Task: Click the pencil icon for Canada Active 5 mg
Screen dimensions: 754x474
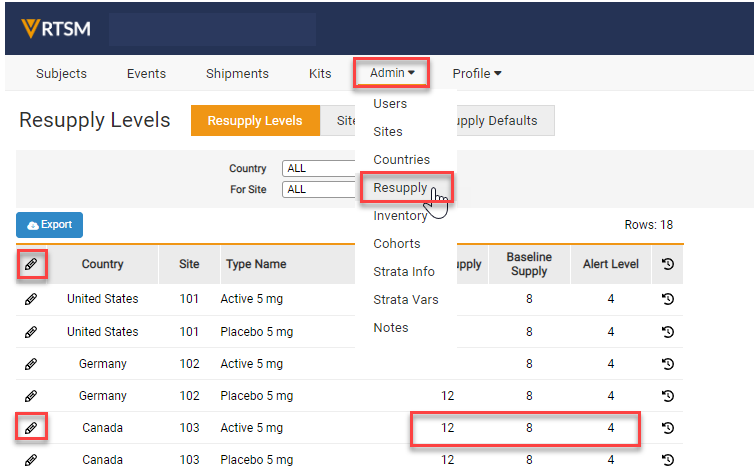Action: 31,428
